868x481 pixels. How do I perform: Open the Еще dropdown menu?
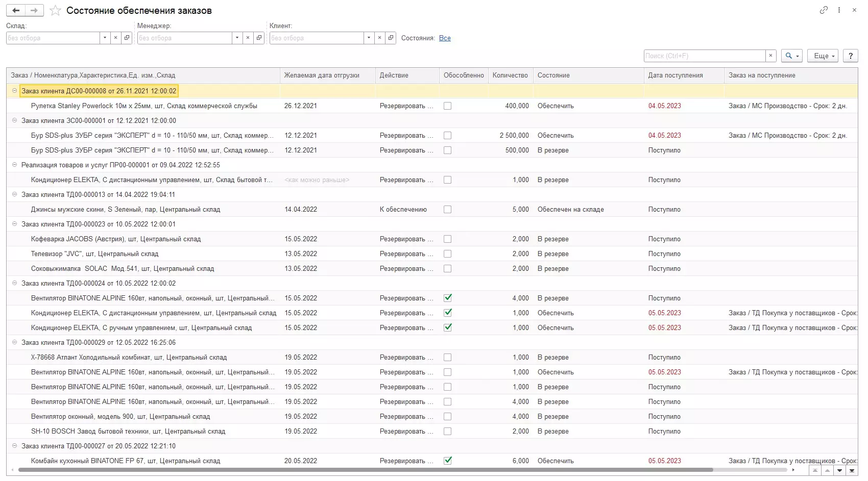point(823,56)
